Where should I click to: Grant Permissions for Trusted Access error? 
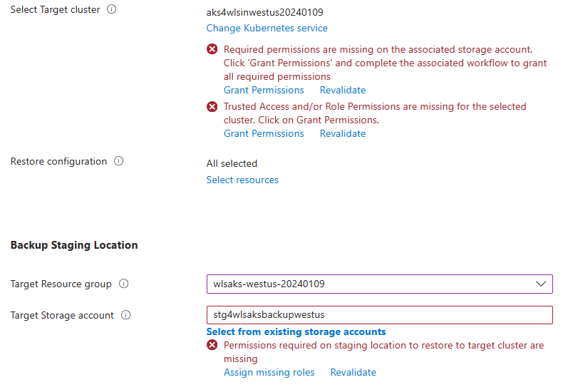[x=264, y=133]
